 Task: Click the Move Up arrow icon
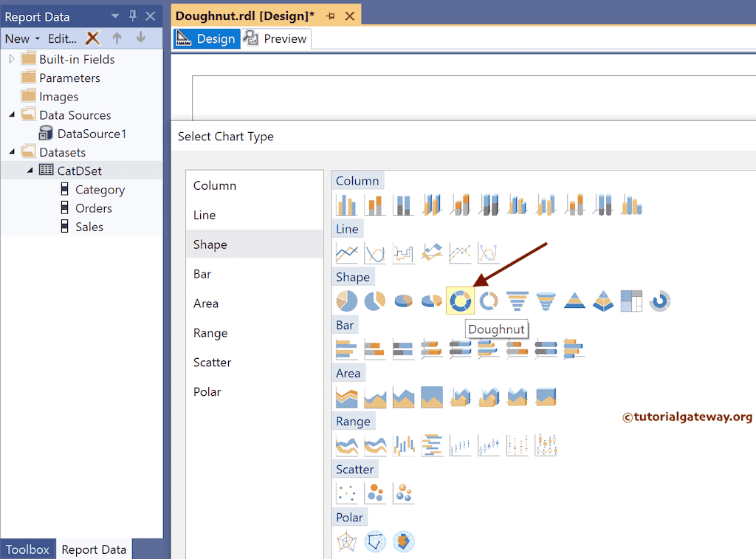pos(117,38)
